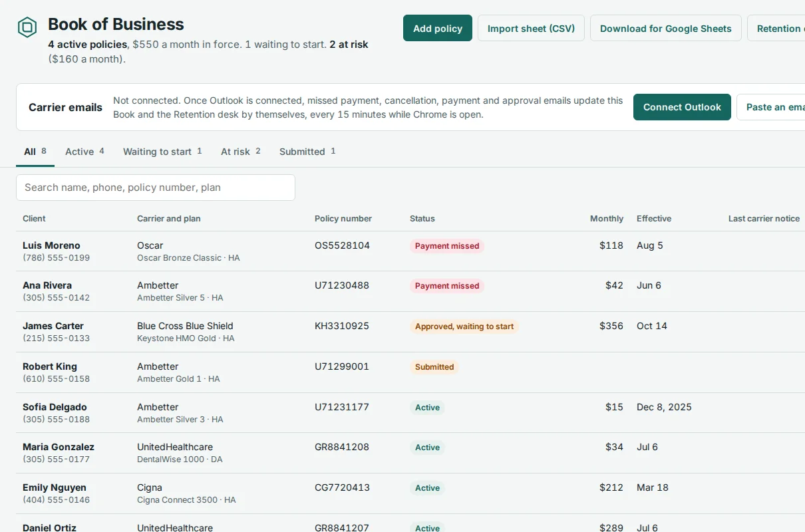Click phone number (786) 555-0199
Screen dimensions: 805x532
point(56,258)
